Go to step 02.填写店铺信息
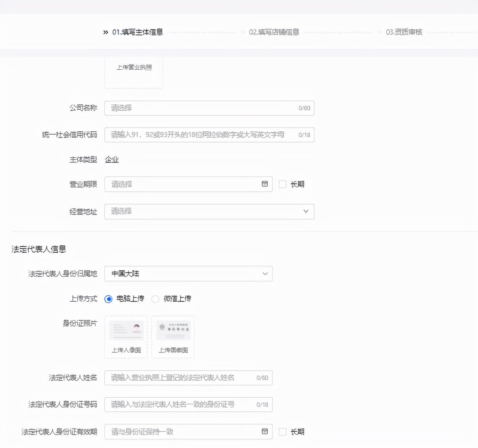The height and width of the screenshot is (448, 478). 274,32
